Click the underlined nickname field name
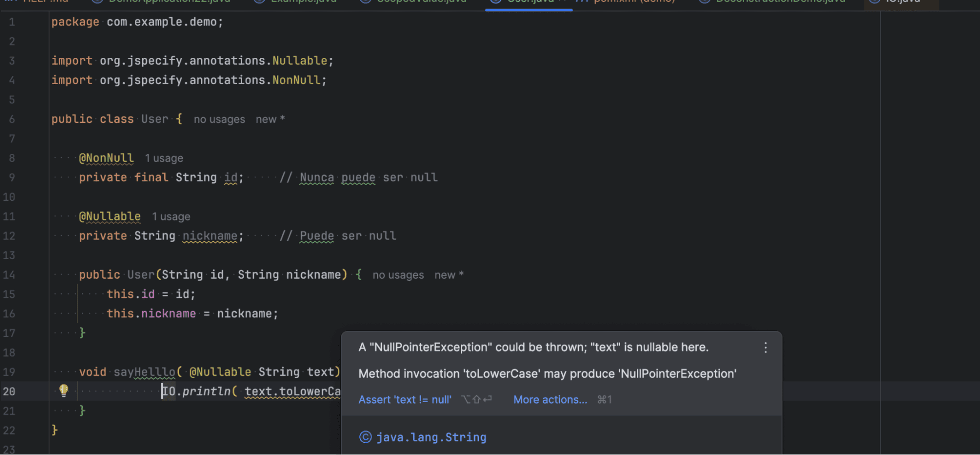Screen dimensions: 980x455 [x=210, y=236]
